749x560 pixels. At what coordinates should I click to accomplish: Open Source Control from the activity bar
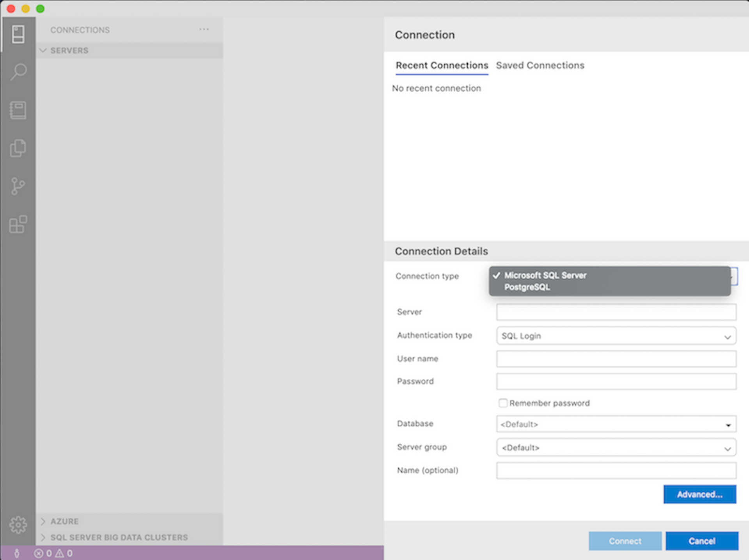[18, 186]
